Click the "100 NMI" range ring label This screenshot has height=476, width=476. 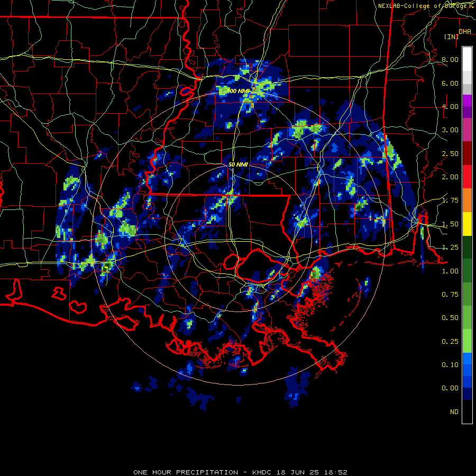[x=239, y=91]
